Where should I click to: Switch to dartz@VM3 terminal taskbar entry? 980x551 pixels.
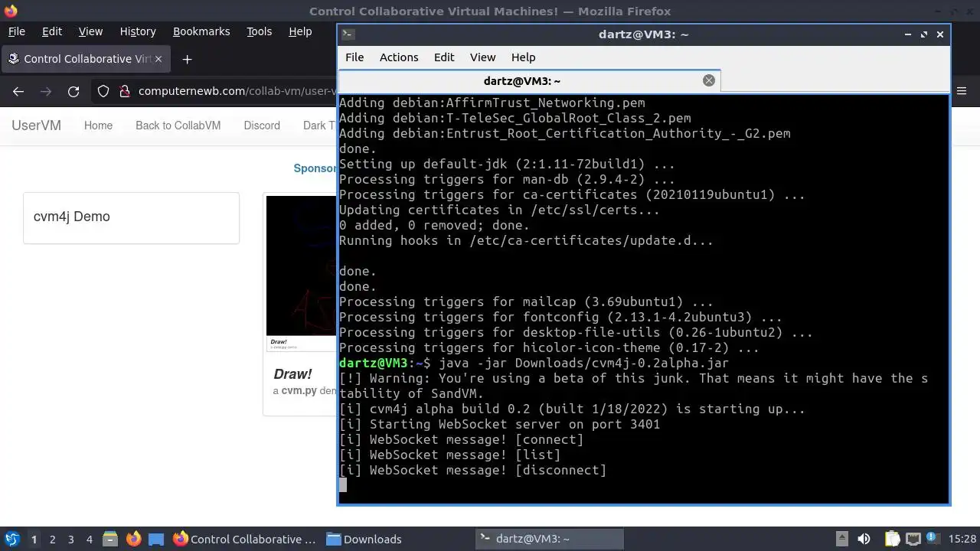549,539
